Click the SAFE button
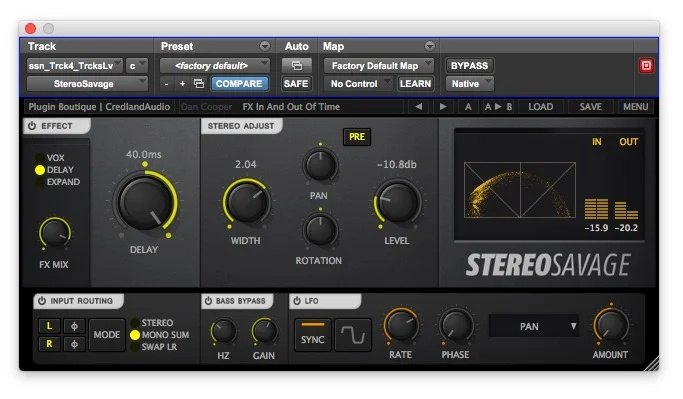 [296, 84]
